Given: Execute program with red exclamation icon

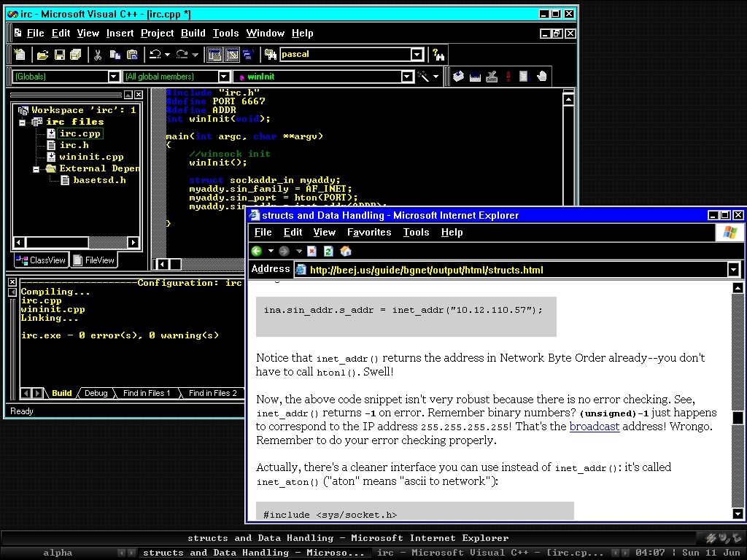Looking at the screenshot, I should pos(508,76).
